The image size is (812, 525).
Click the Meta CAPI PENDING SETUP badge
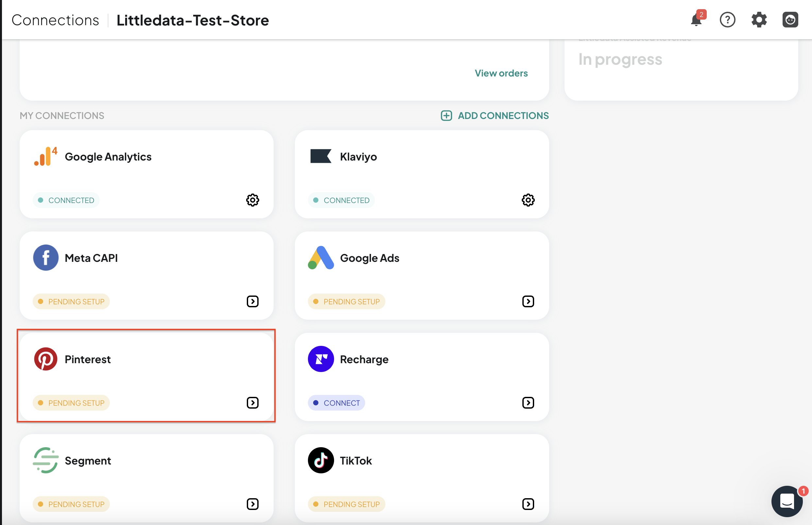71,301
